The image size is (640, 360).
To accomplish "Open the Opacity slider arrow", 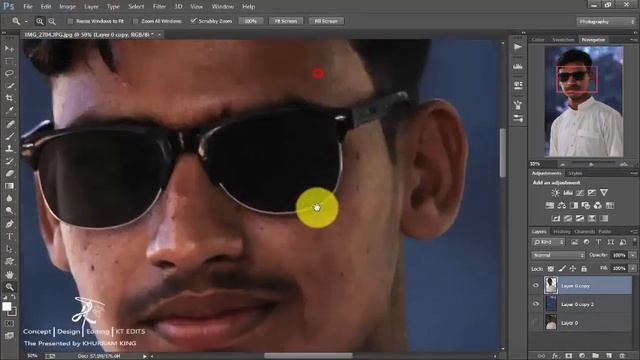I will click(632, 255).
